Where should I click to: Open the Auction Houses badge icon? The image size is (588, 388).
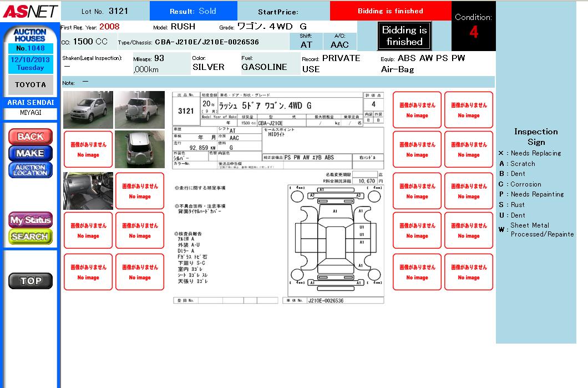[30, 36]
